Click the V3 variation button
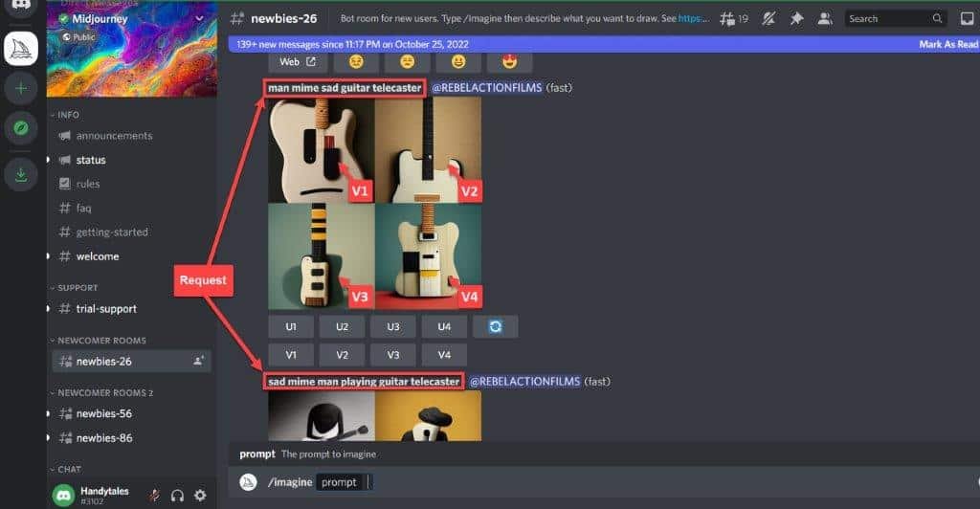980x509 pixels. click(x=393, y=355)
